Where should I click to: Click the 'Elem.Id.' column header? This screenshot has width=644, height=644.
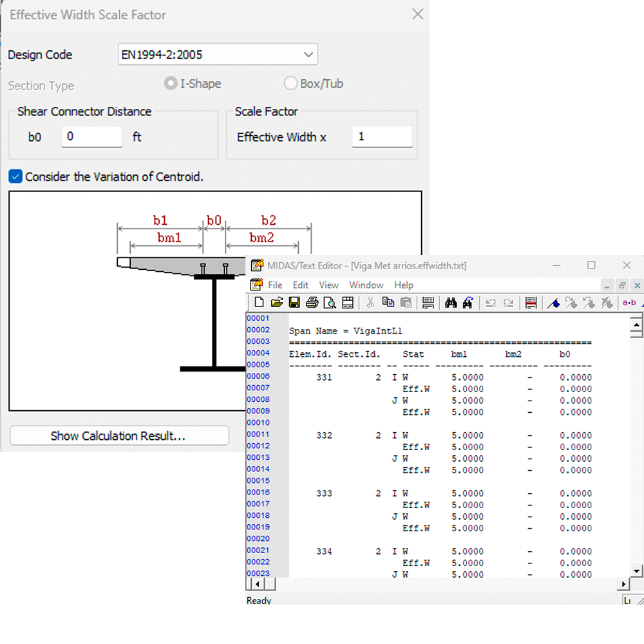tap(310, 354)
